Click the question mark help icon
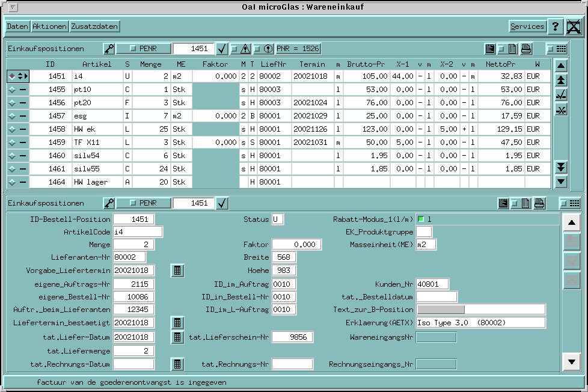588x392 pixels. pyautogui.click(x=555, y=26)
